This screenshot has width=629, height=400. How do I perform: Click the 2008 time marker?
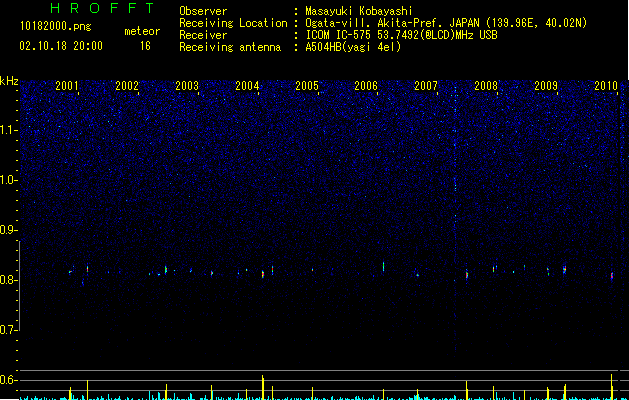486,85
